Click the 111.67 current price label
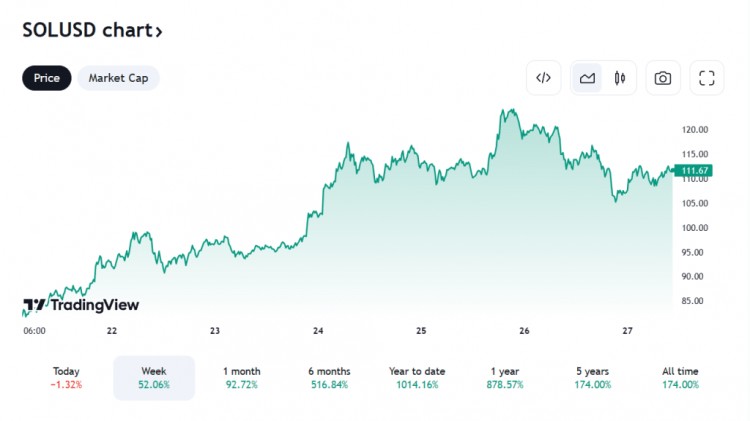Image resolution: width=750 pixels, height=421 pixels. (694, 170)
